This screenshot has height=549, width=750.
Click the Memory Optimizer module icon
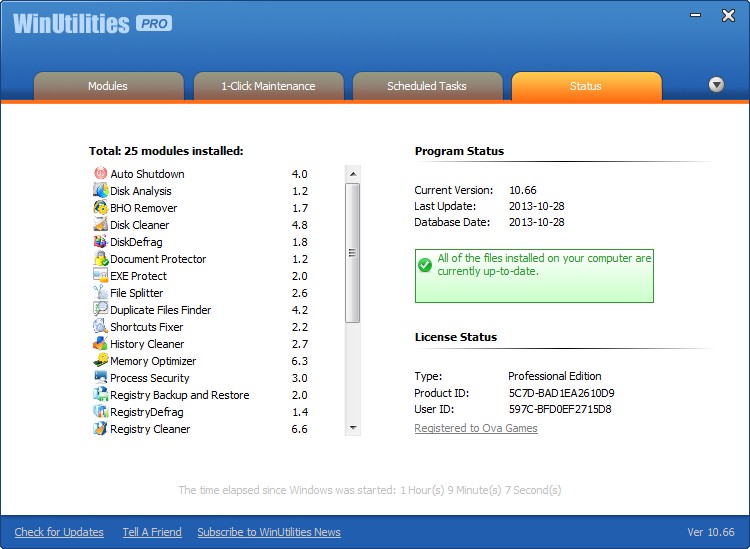[100, 360]
